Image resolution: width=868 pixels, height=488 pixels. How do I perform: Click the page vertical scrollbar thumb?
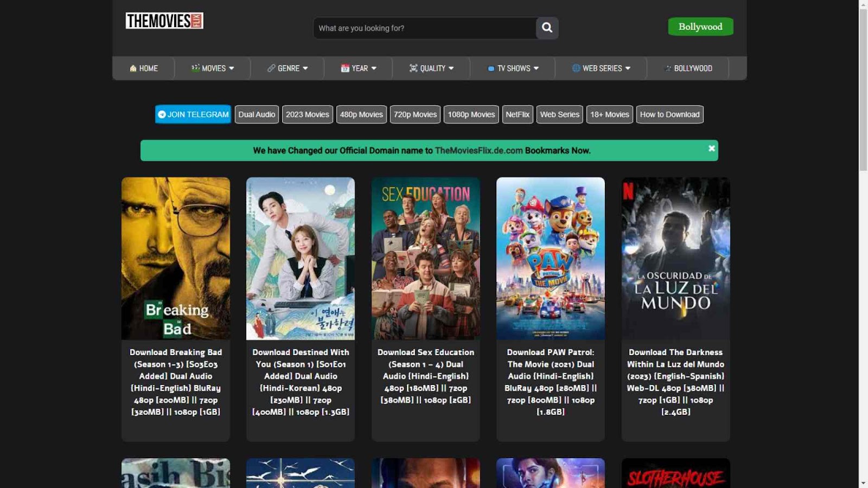pyautogui.click(x=863, y=90)
